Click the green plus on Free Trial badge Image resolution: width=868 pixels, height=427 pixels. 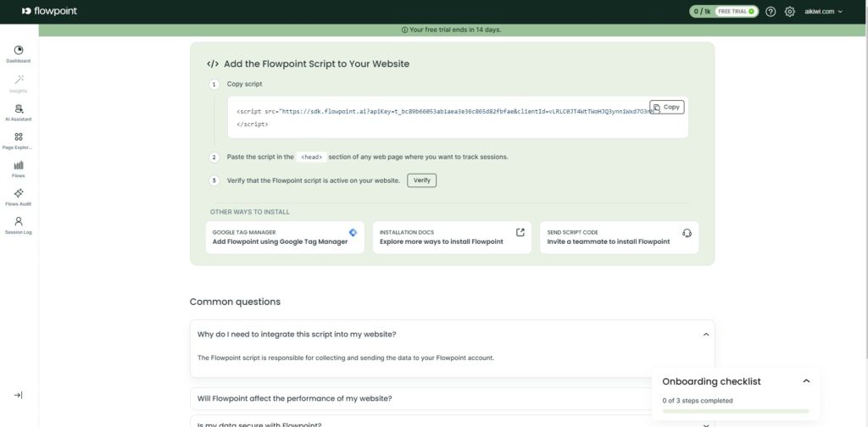(x=751, y=12)
